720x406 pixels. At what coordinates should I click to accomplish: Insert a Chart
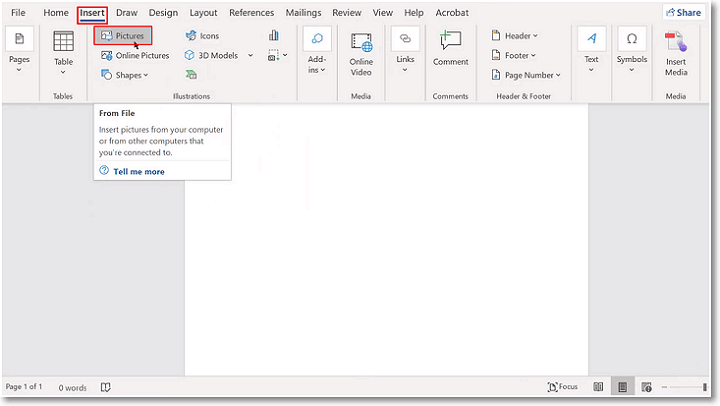click(x=274, y=35)
